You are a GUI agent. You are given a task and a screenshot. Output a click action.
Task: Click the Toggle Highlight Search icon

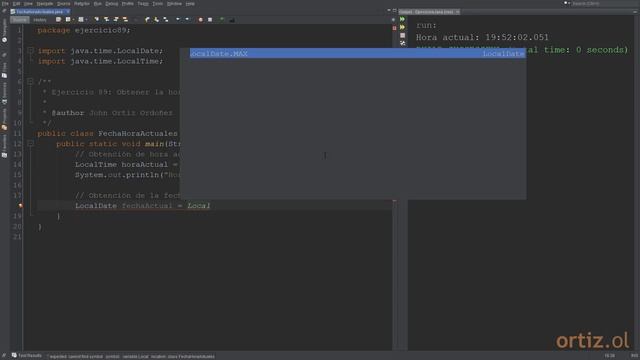pyautogui.click(x=125, y=19)
